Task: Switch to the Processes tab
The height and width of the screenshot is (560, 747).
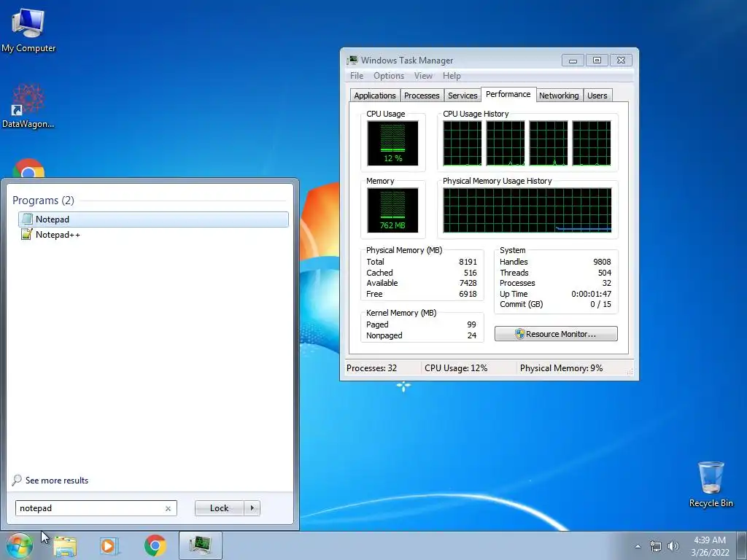Action: click(422, 96)
